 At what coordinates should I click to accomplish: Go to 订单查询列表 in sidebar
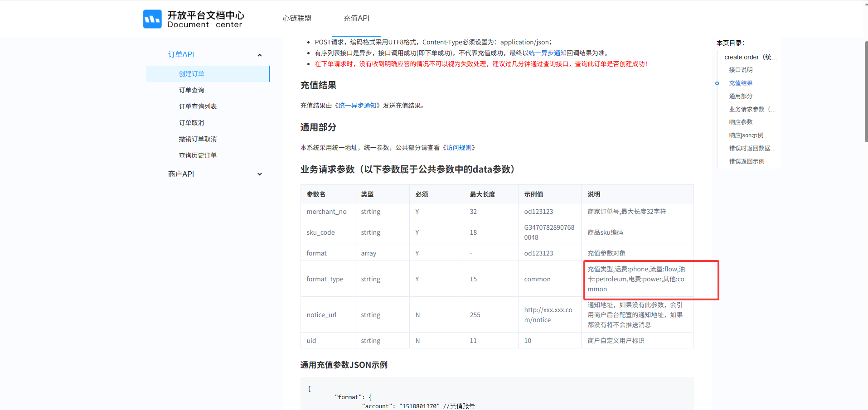click(198, 106)
